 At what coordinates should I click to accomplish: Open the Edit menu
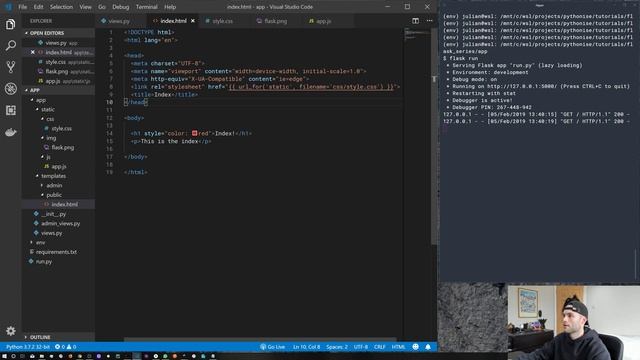point(38,7)
